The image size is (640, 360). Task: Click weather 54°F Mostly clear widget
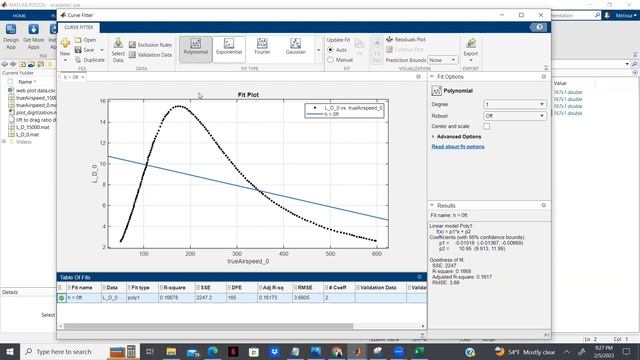(x=525, y=351)
